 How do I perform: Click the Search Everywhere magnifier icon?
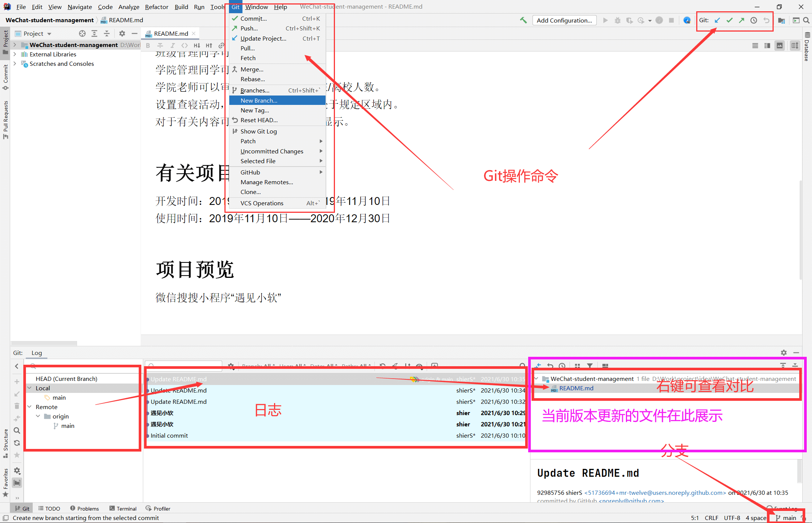806,20
